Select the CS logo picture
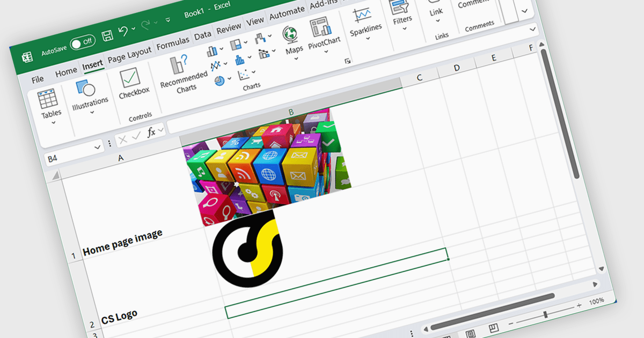 pyautogui.click(x=247, y=248)
